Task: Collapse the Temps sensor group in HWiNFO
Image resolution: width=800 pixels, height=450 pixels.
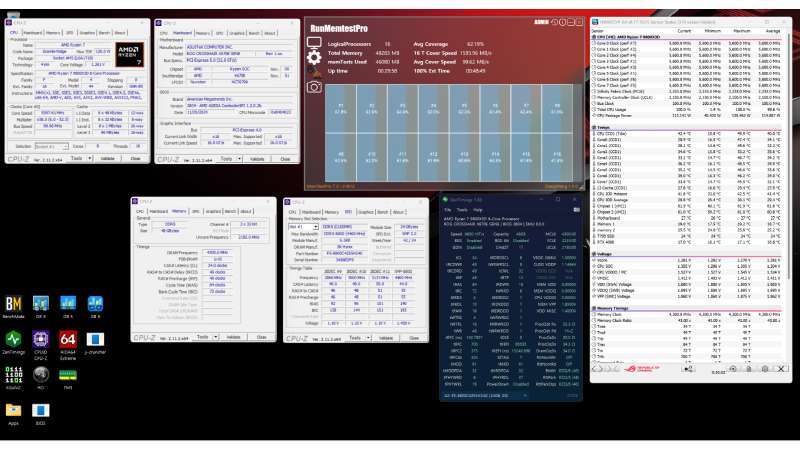Action: pos(594,128)
